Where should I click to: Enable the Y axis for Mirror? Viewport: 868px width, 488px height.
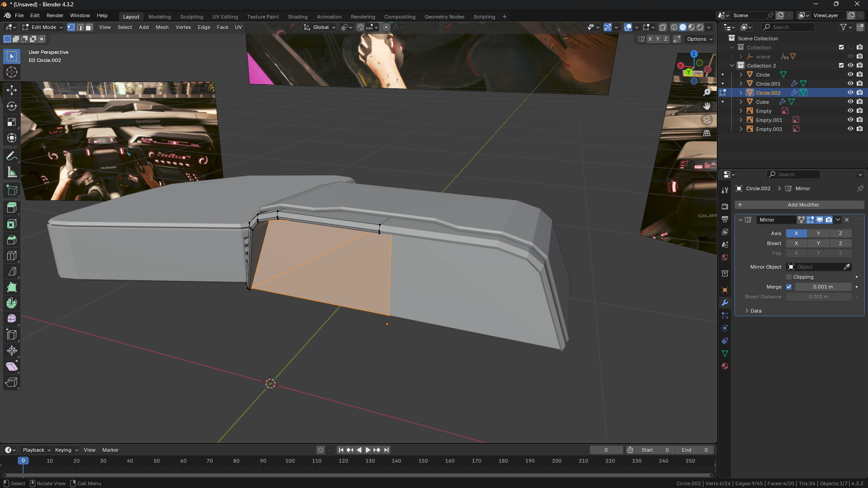coord(818,233)
